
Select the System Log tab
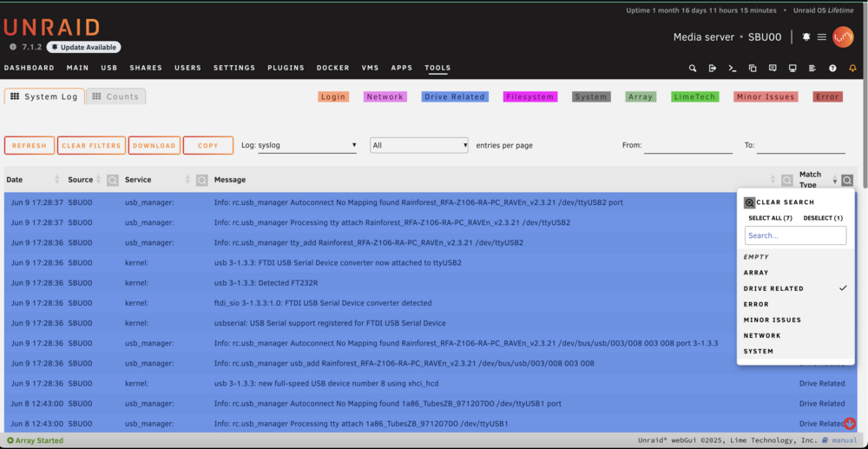(44, 97)
